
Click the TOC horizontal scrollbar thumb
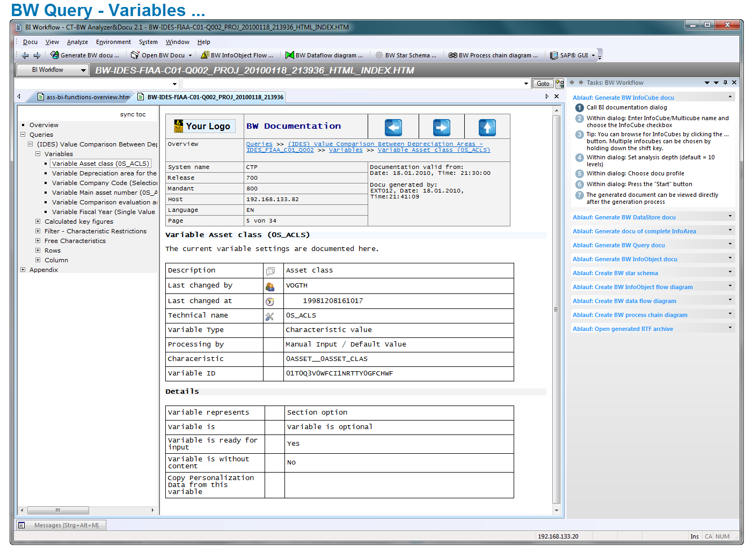58,510
